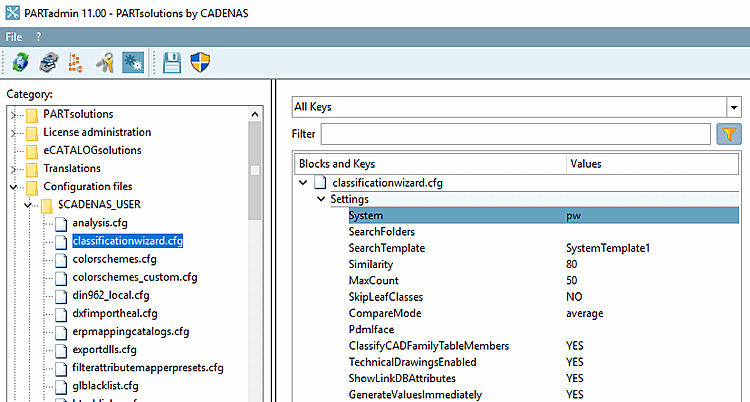Screen dimensions: 750x402
Task: Click the ClassifyCADFamilyTableMembers key
Action: 429,346
